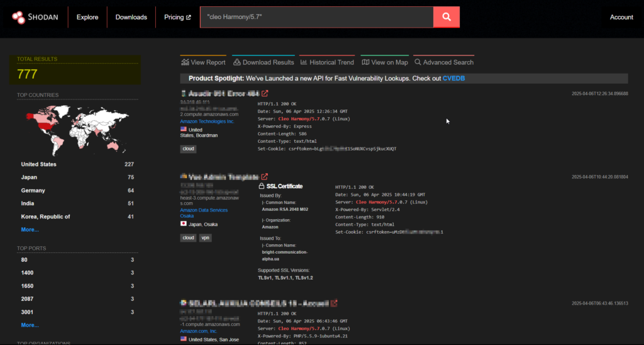Screen dimensions: 644x345
Task: Click supported versions TLSv1, TLSv1.1, TLSv1.2
Action: coord(286,278)
